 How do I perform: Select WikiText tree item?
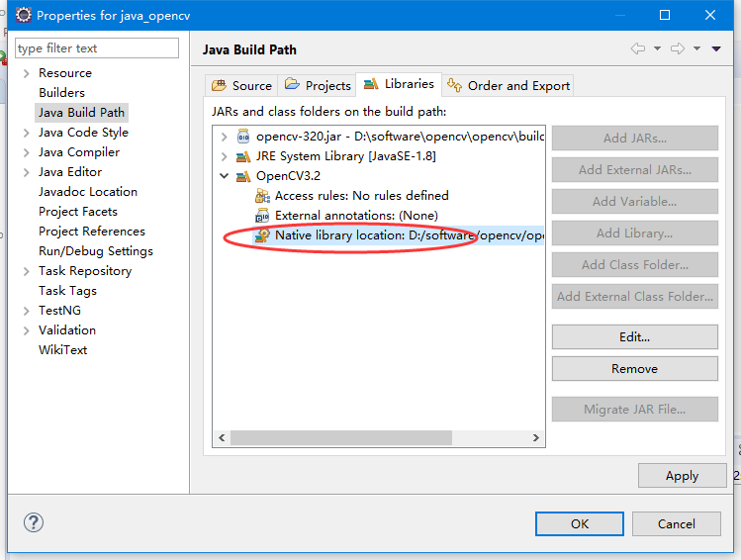coord(63,350)
